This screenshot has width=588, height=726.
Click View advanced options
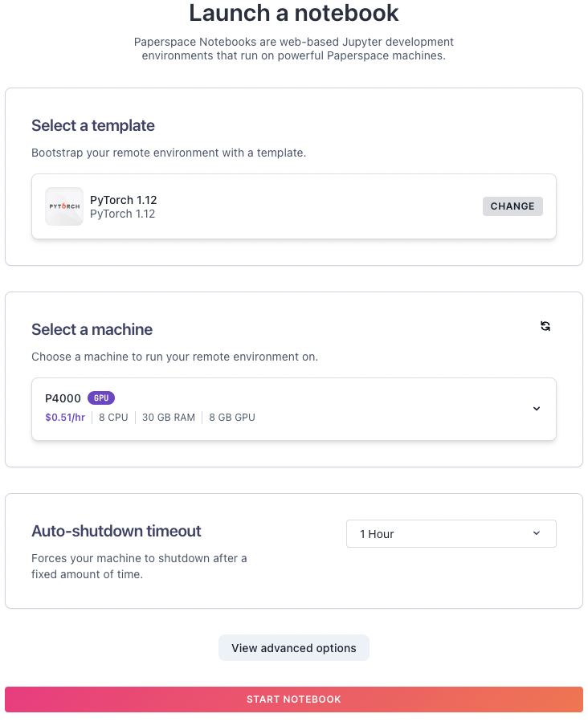click(x=294, y=647)
